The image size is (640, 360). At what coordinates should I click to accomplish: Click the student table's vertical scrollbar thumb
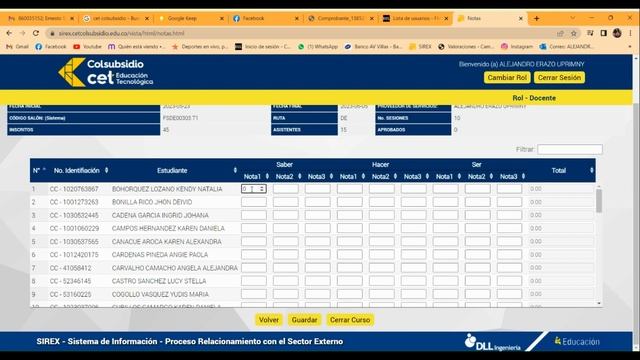(599, 201)
